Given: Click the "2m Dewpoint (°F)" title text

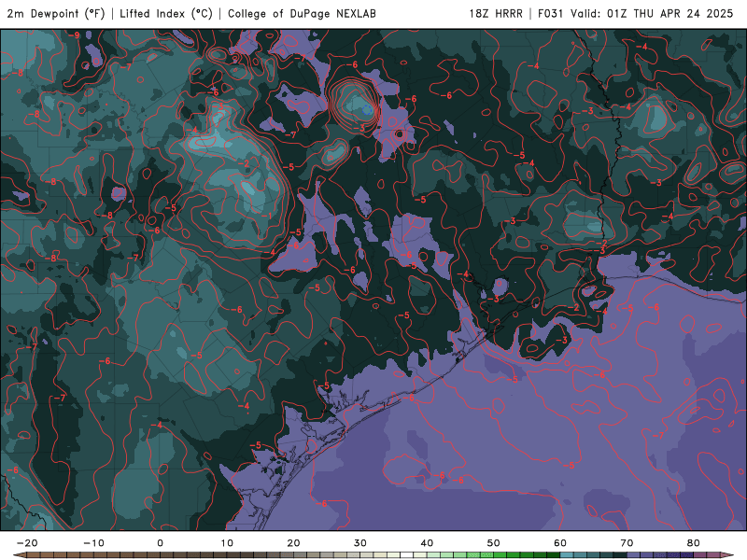Looking at the screenshot, I should [x=56, y=13].
